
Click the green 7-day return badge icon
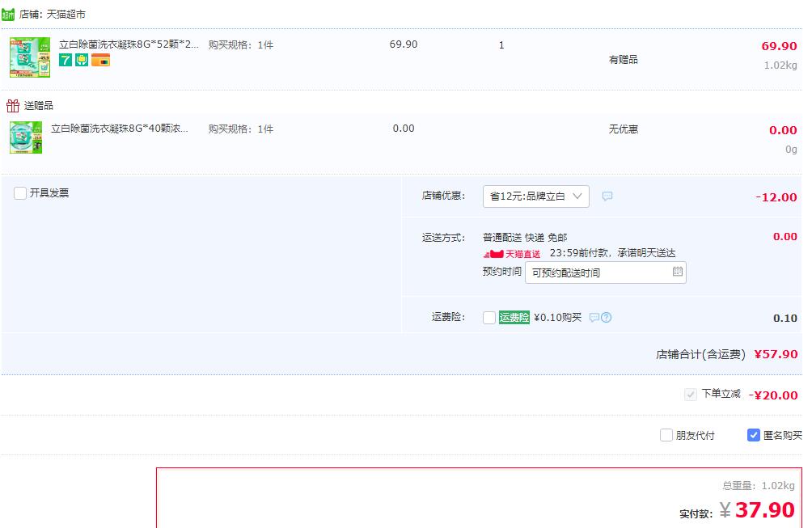click(66, 60)
